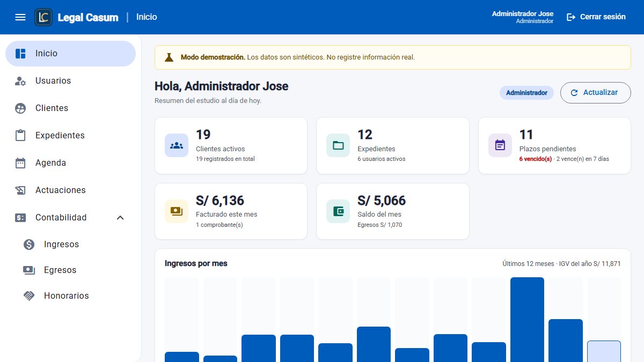
Task: Open the 19 Clientes activos card
Action: (231, 145)
